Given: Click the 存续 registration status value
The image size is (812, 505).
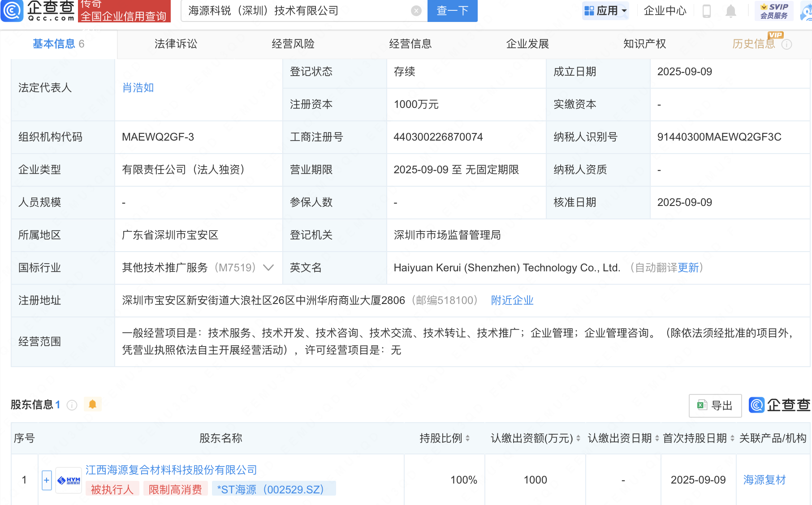Looking at the screenshot, I should click(404, 72).
